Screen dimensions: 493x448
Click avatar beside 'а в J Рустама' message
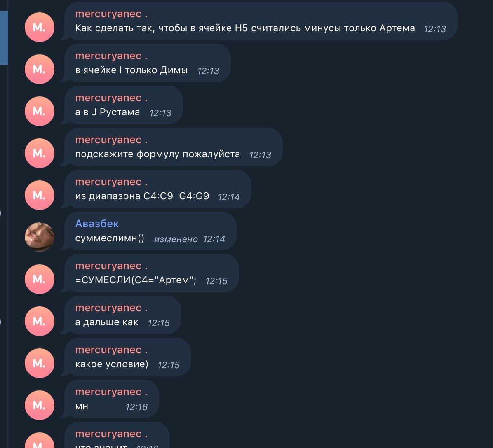point(39,111)
